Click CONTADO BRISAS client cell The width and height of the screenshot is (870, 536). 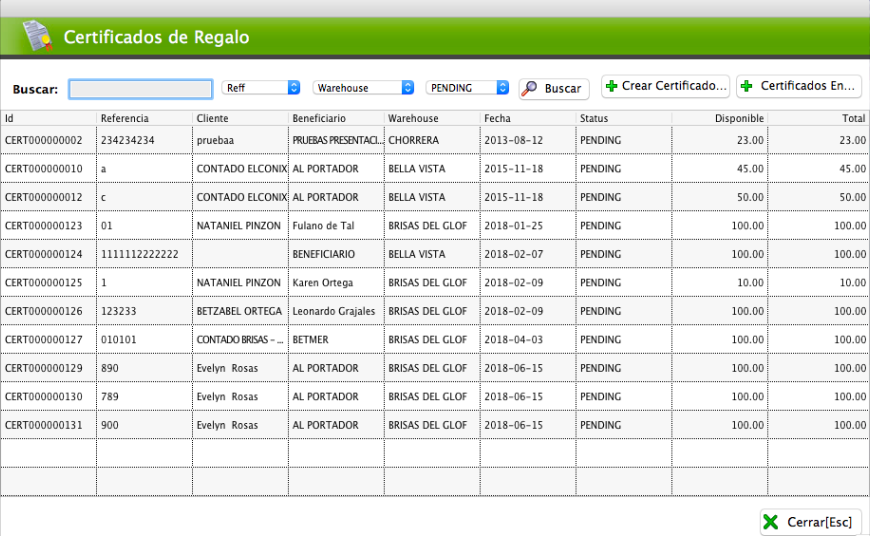(x=240, y=340)
